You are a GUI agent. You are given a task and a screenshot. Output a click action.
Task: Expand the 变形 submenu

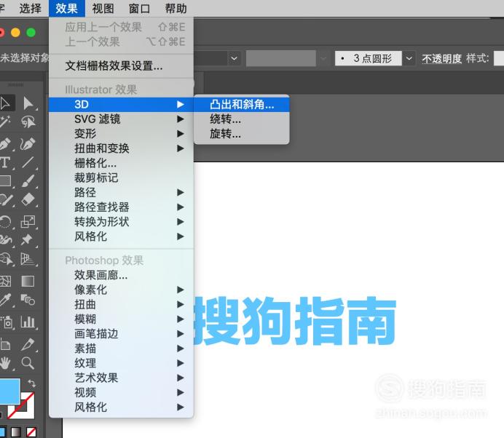(121, 134)
